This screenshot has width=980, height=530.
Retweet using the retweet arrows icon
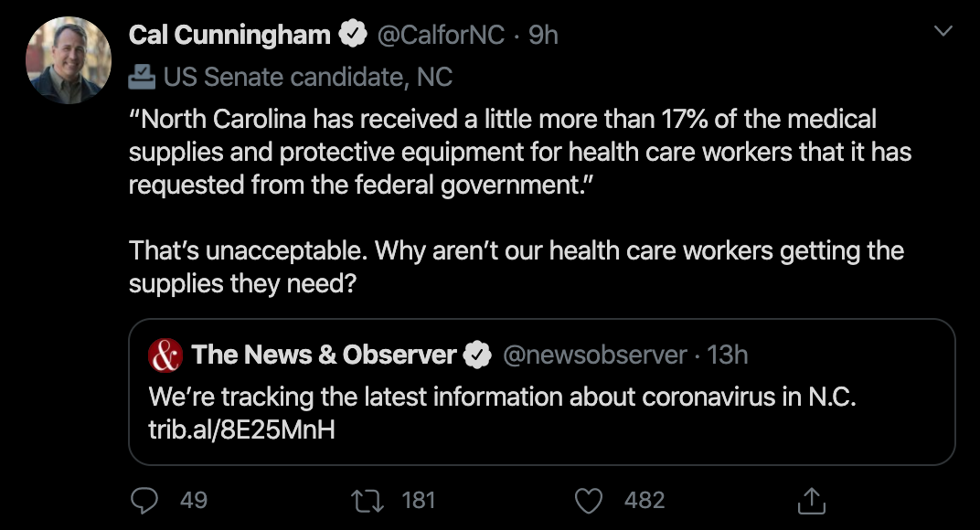(x=369, y=500)
